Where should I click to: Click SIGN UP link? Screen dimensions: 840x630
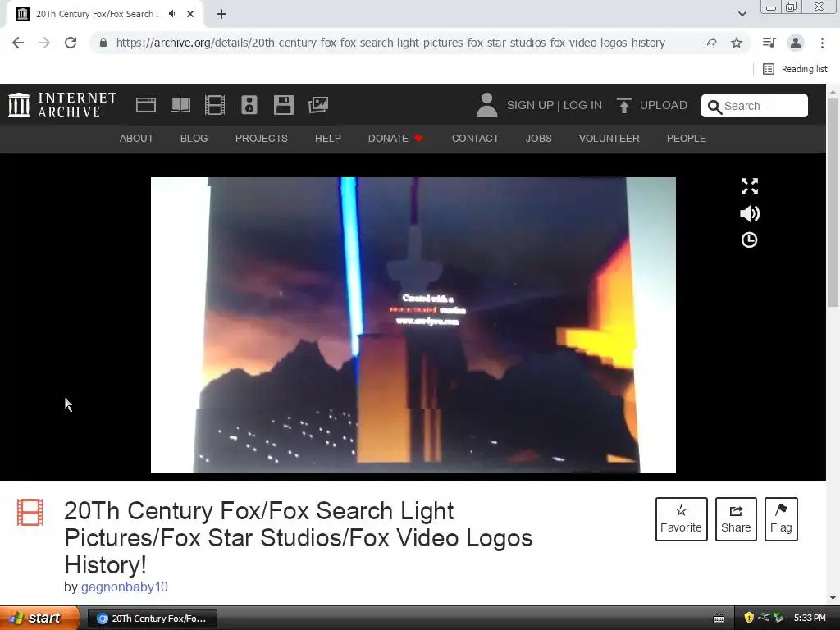click(x=530, y=105)
